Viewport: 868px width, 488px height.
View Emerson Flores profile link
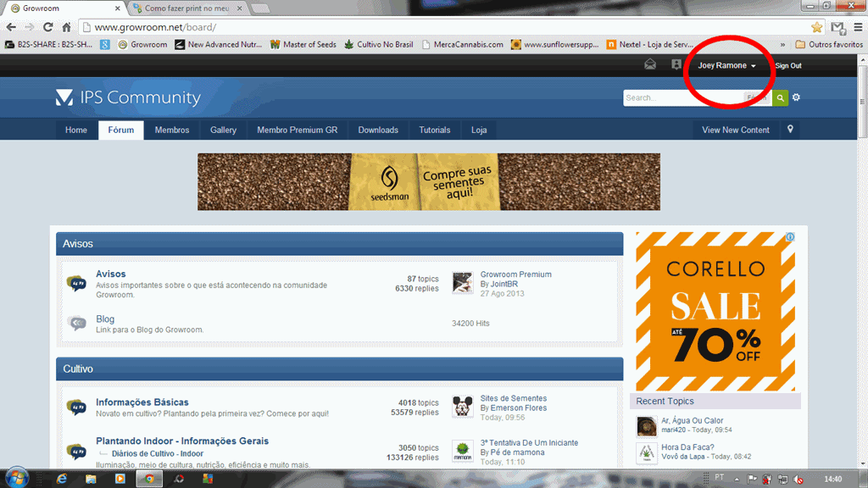[x=519, y=408]
